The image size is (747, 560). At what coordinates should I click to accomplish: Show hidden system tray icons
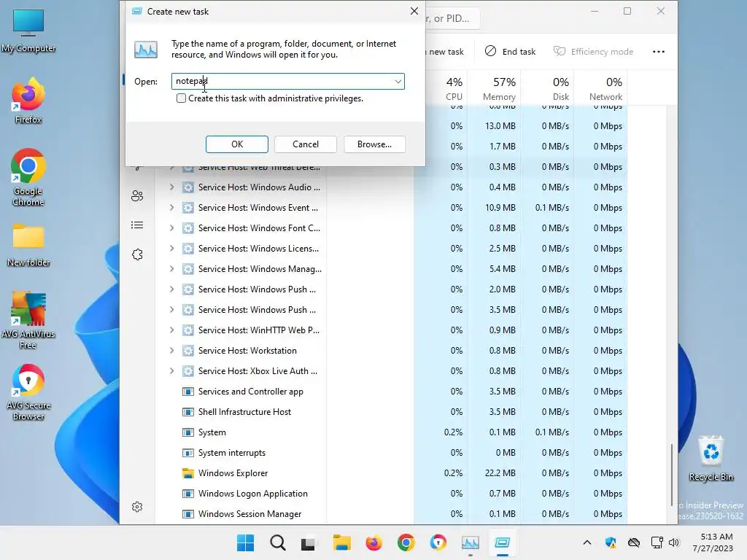tap(587, 542)
